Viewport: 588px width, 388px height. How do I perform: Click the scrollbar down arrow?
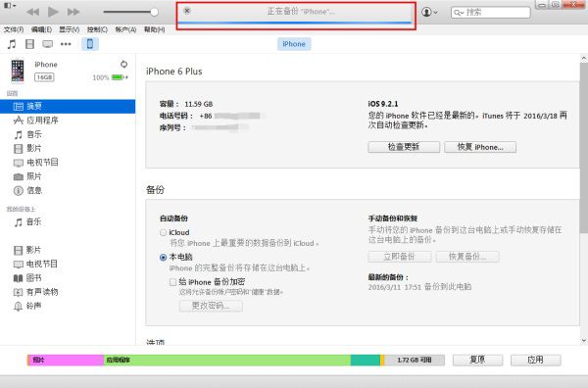coord(584,340)
